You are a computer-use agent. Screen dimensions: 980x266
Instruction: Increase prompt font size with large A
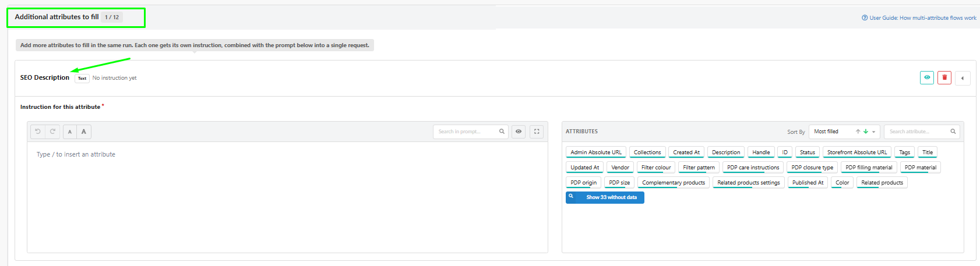coord(84,132)
